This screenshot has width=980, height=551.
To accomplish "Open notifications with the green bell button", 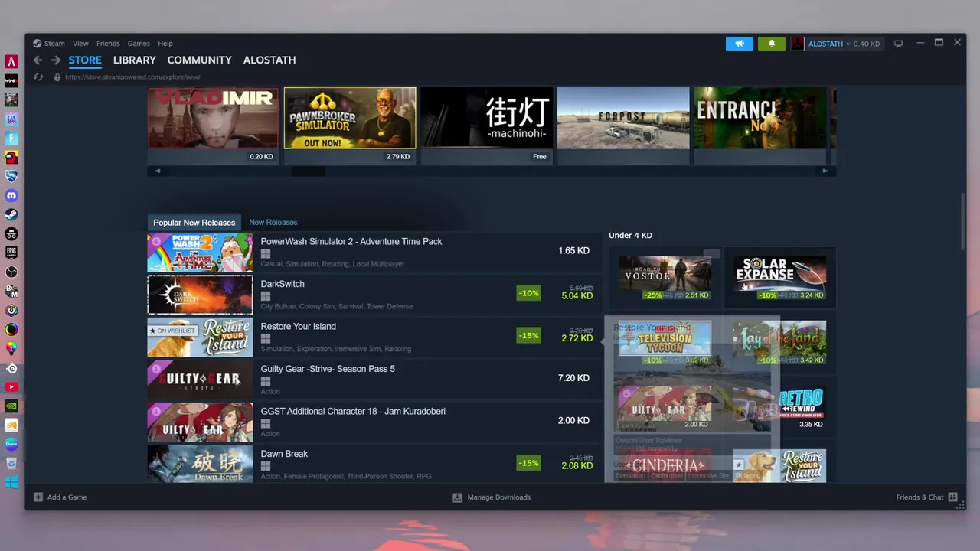I will (x=772, y=44).
